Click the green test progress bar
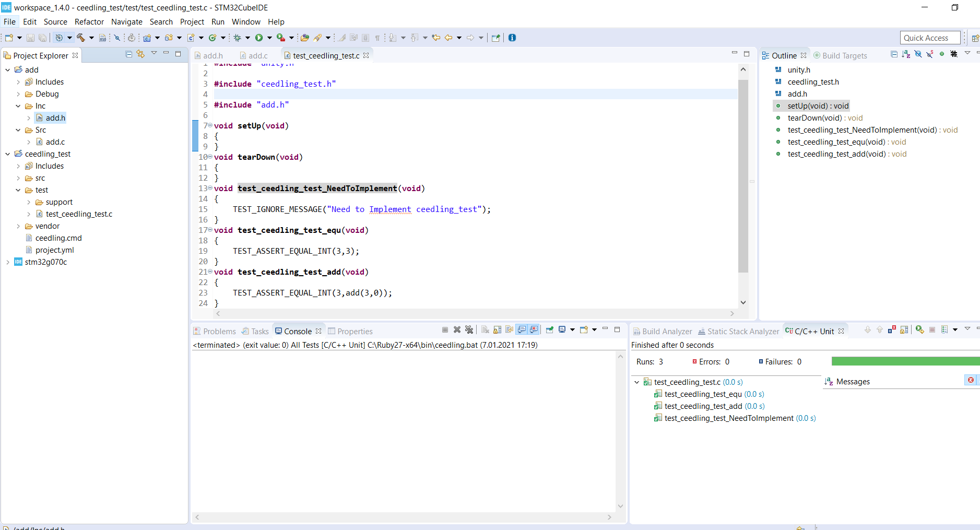Screen dimensions: 980x530 pyautogui.click(x=904, y=361)
